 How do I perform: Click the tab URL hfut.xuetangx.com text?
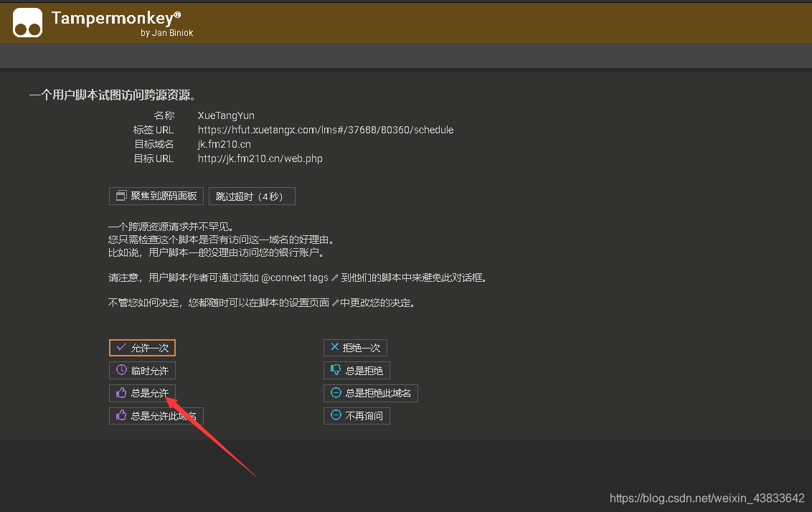[325, 130]
